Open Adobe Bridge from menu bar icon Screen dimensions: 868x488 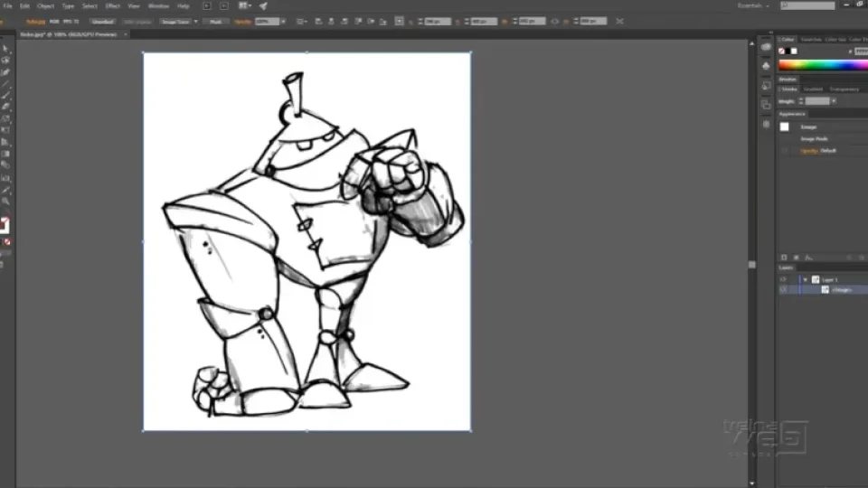click(207, 6)
